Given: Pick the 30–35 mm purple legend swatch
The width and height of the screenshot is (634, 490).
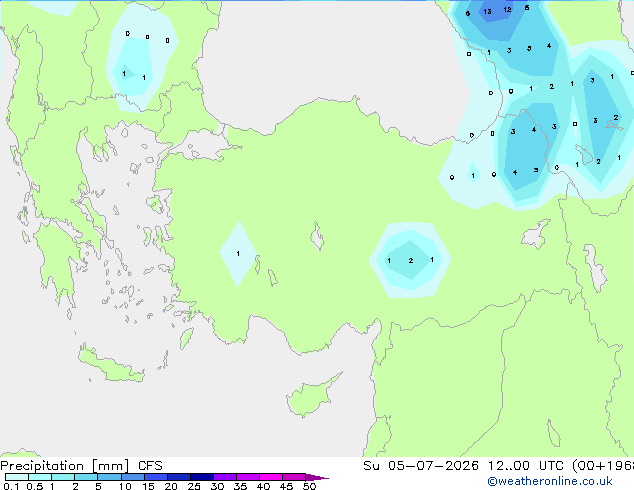Looking at the screenshot, I should (x=225, y=477).
